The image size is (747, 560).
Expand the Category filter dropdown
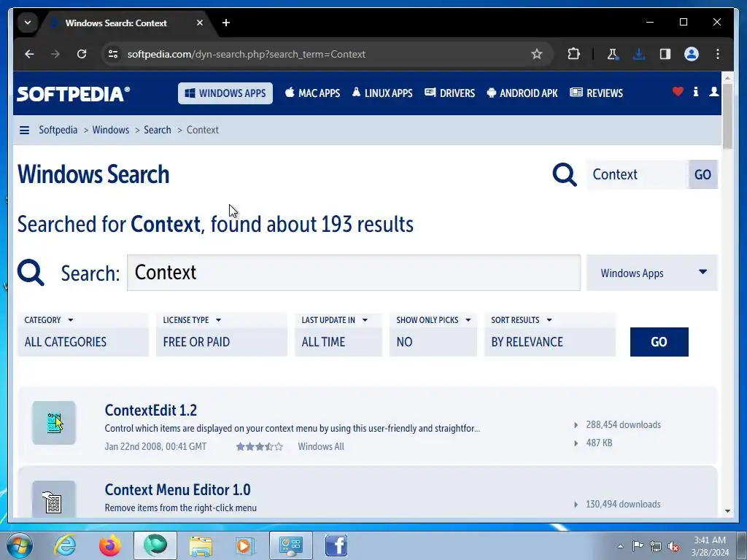[x=83, y=335]
